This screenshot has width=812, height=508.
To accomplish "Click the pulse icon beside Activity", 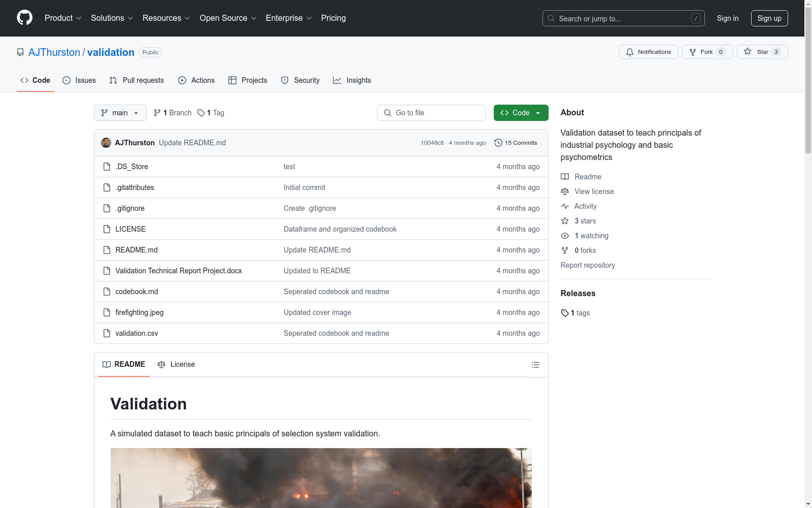I will [x=565, y=206].
